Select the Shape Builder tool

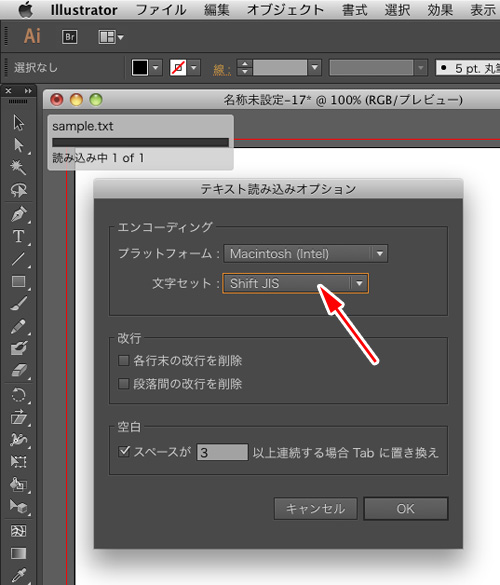(x=18, y=484)
